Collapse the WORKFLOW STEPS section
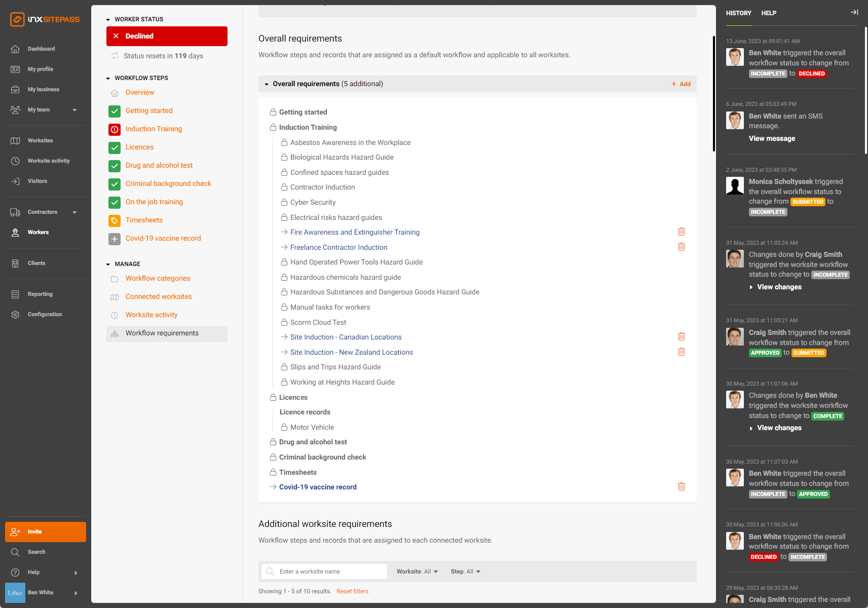The height and width of the screenshot is (608, 868). 108,78
